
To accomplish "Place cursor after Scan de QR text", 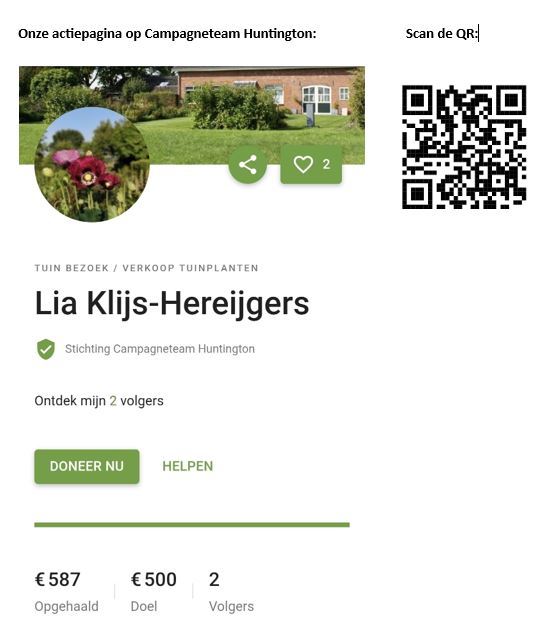I will 478,34.
